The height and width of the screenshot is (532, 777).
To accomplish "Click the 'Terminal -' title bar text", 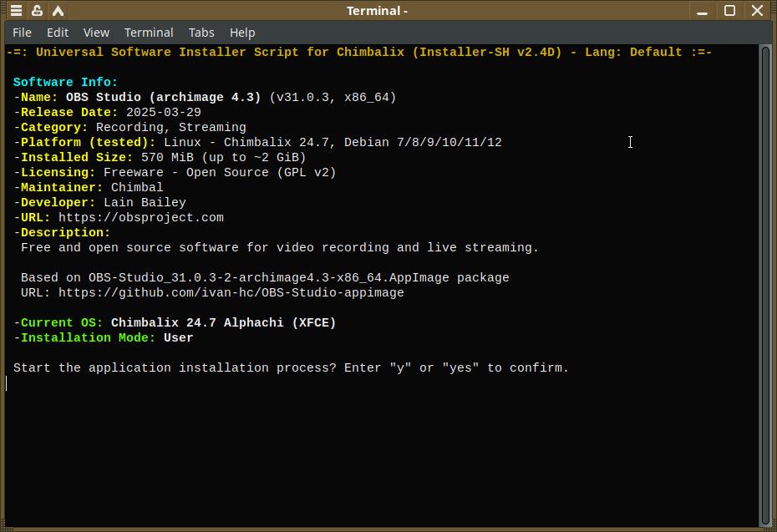I will pos(377,11).
